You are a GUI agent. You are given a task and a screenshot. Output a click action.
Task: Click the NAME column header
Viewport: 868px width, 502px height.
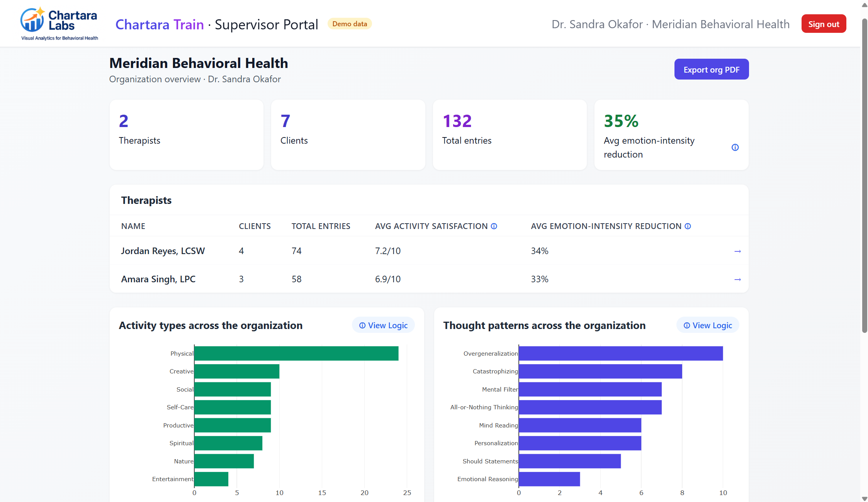(133, 226)
